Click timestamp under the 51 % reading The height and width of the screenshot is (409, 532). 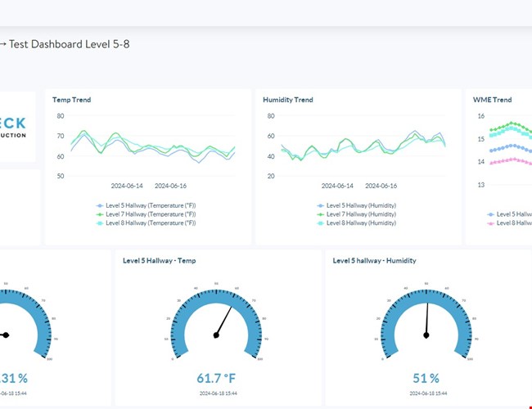428,393
